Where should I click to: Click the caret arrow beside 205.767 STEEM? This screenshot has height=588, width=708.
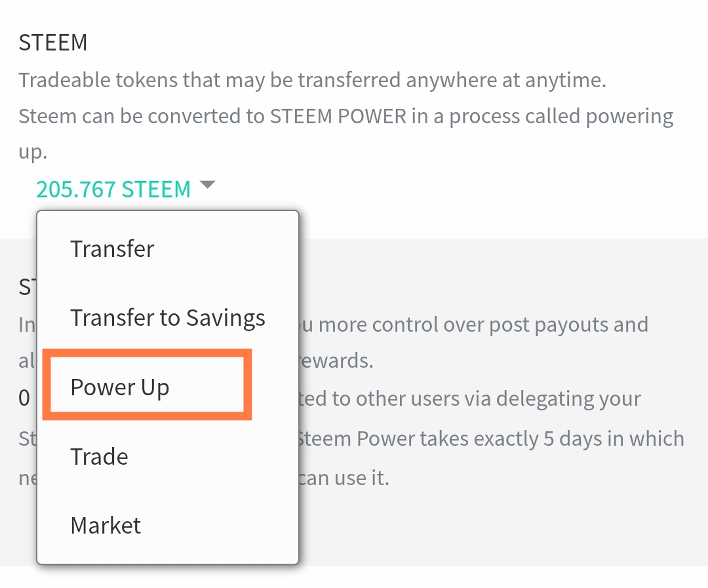208,185
